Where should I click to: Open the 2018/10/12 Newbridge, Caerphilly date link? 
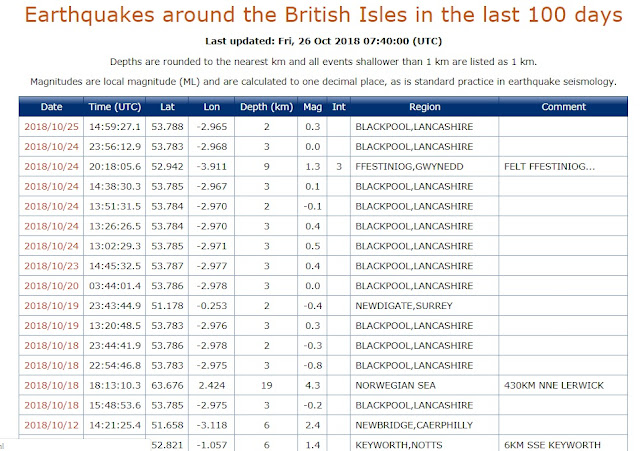[x=50, y=424]
